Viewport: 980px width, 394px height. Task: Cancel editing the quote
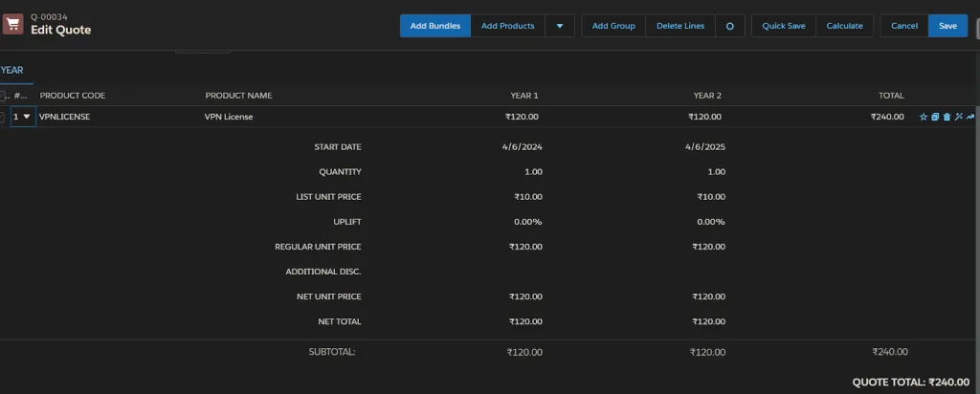point(904,26)
